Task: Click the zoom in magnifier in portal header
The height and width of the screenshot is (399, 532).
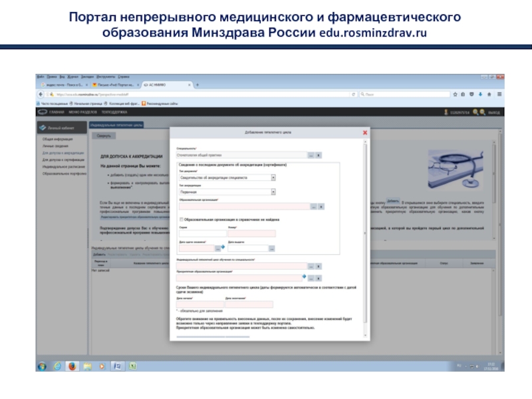Action: coord(475,112)
